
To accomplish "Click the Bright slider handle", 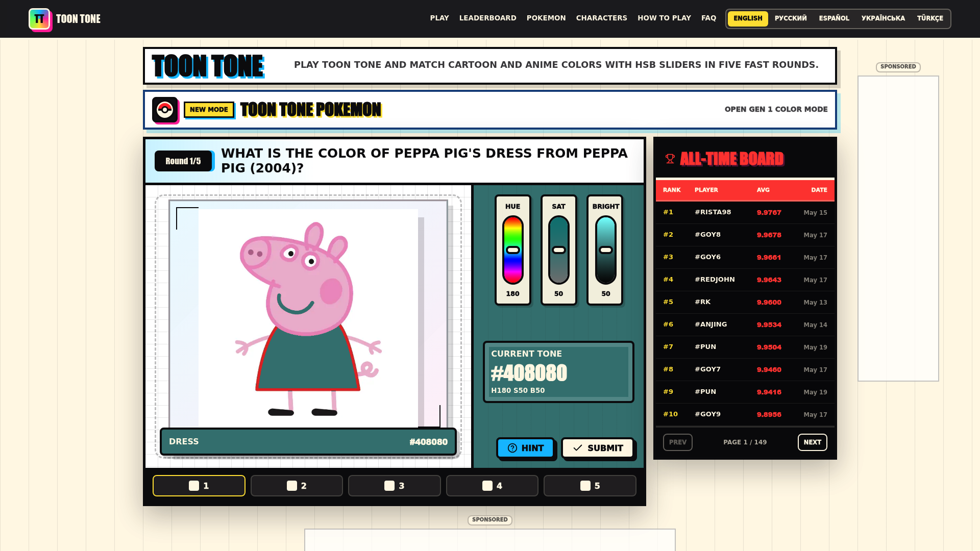I will (606, 250).
